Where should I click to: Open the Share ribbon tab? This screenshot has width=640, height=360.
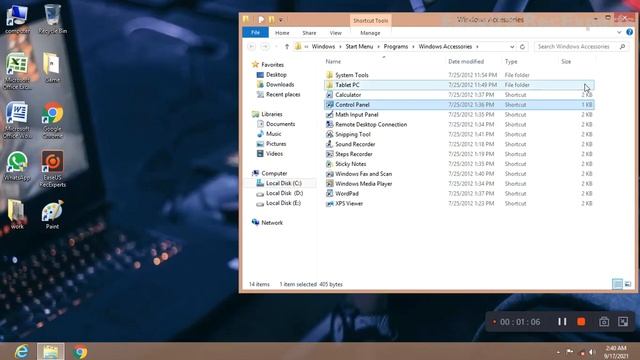tap(309, 33)
